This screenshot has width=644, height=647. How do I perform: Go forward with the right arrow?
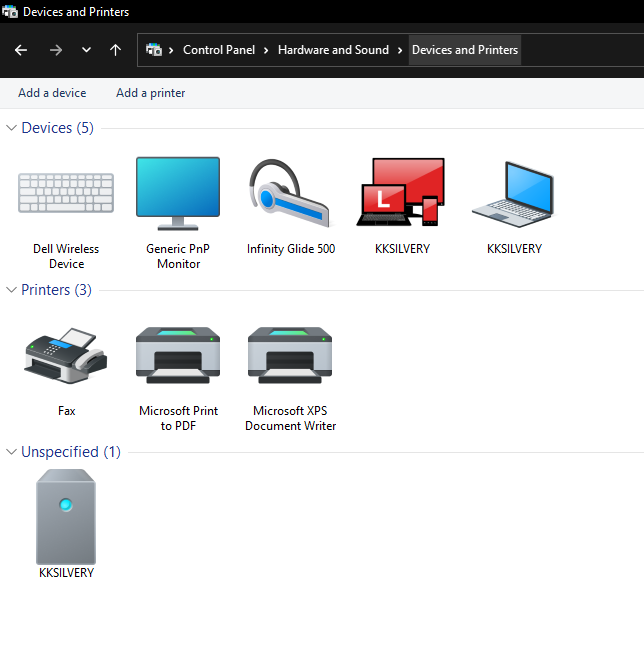(x=55, y=50)
